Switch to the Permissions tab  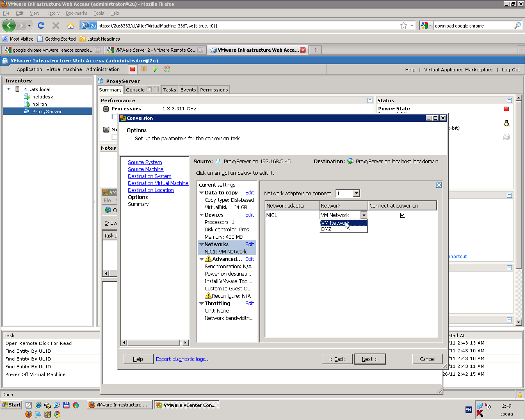214,90
